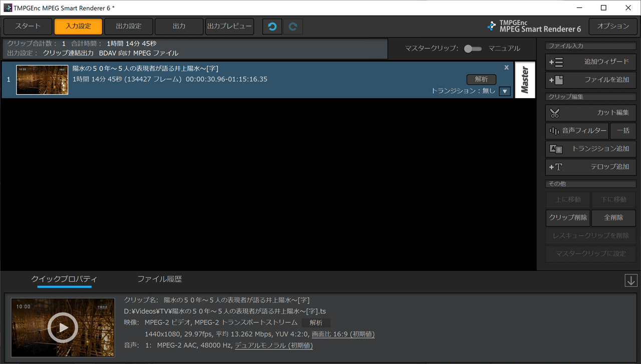Image resolution: width=641 pixels, height=364 pixels.
Task: Click the clip title 陽水の５０年 in list
Action: [145, 69]
